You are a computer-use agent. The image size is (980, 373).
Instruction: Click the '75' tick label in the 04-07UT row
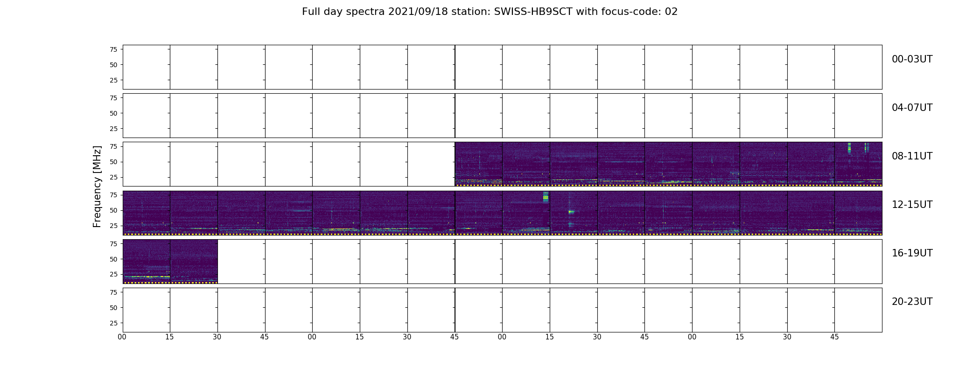[113, 98]
